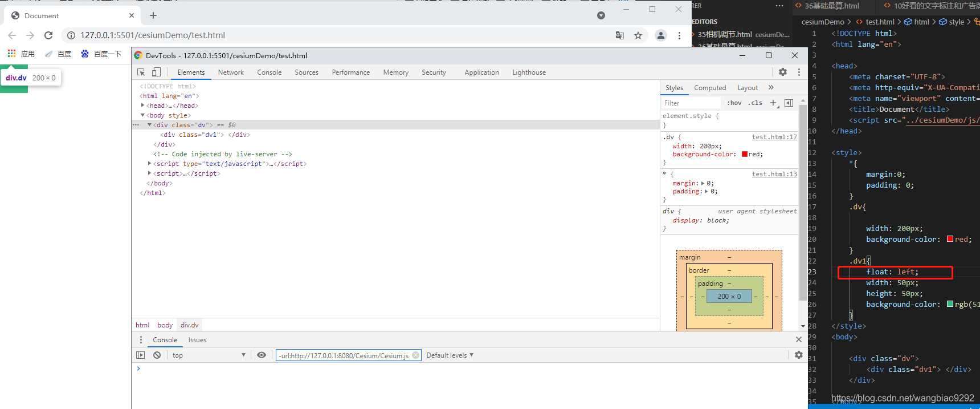Viewport: 980px width, 409px height.
Task: Expand the margin shorthand property
Action: [x=703, y=183]
